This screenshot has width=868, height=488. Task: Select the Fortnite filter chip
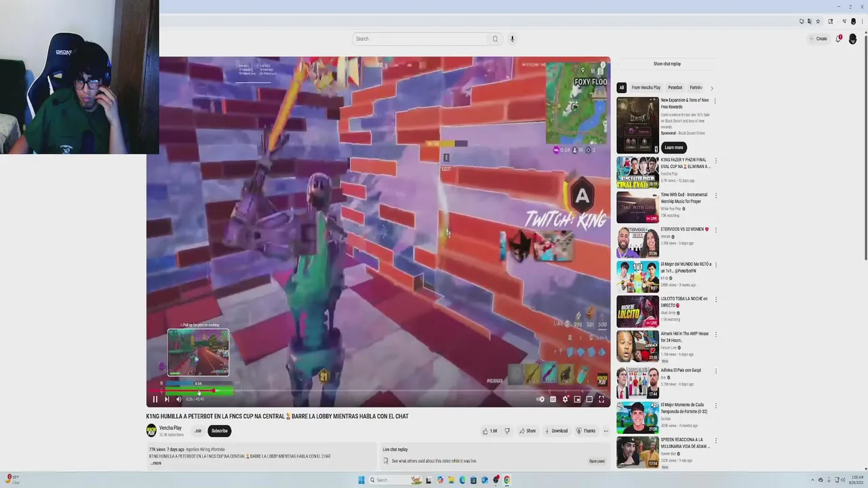696,87
